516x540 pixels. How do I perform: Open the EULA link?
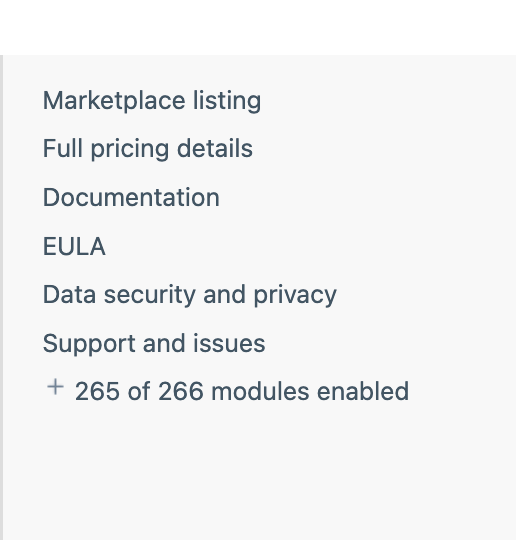point(74,246)
